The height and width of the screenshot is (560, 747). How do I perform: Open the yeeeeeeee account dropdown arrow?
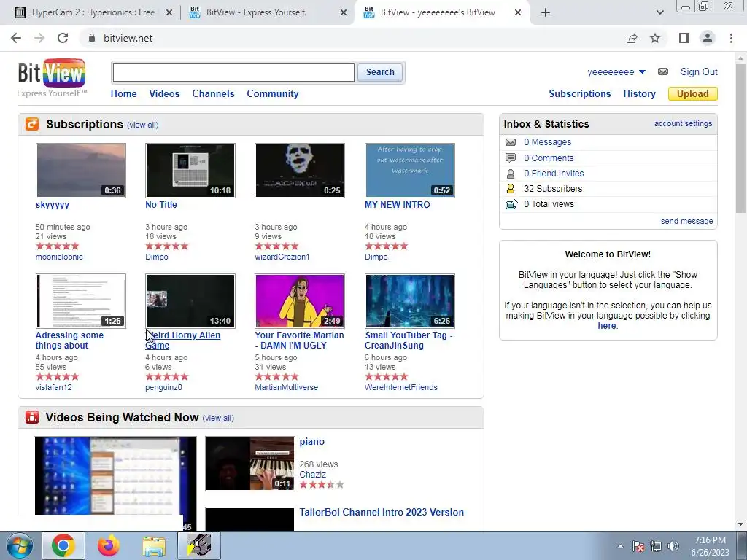click(642, 72)
